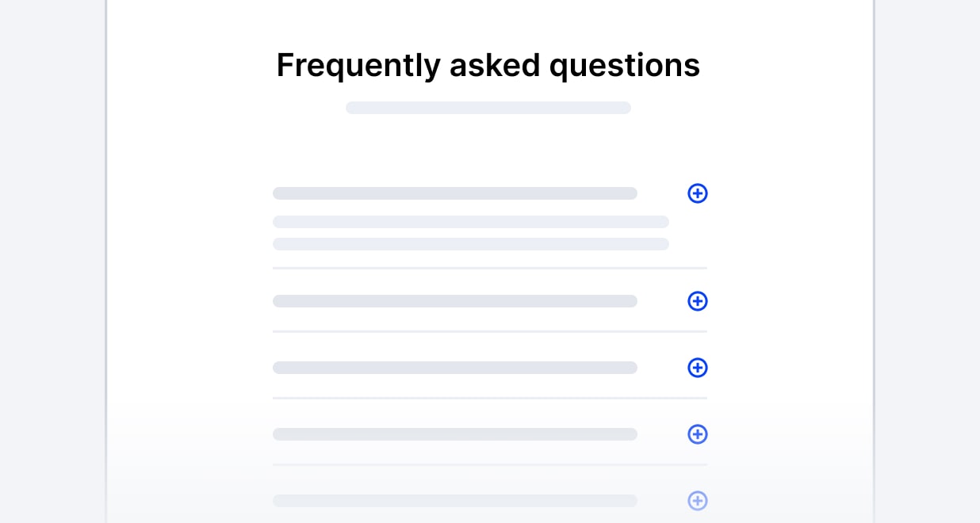The height and width of the screenshot is (523, 980).
Task: Click the first answer line in the first FAQ
Action: pos(471,222)
